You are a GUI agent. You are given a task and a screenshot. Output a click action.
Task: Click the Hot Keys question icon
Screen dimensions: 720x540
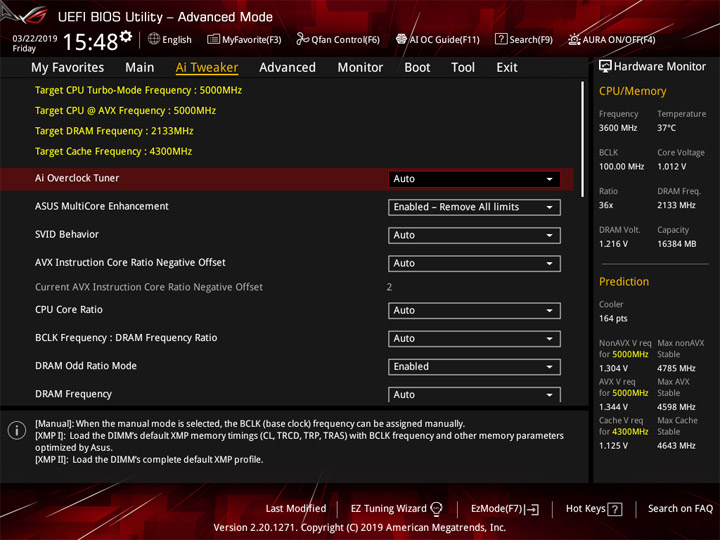(x=615, y=509)
